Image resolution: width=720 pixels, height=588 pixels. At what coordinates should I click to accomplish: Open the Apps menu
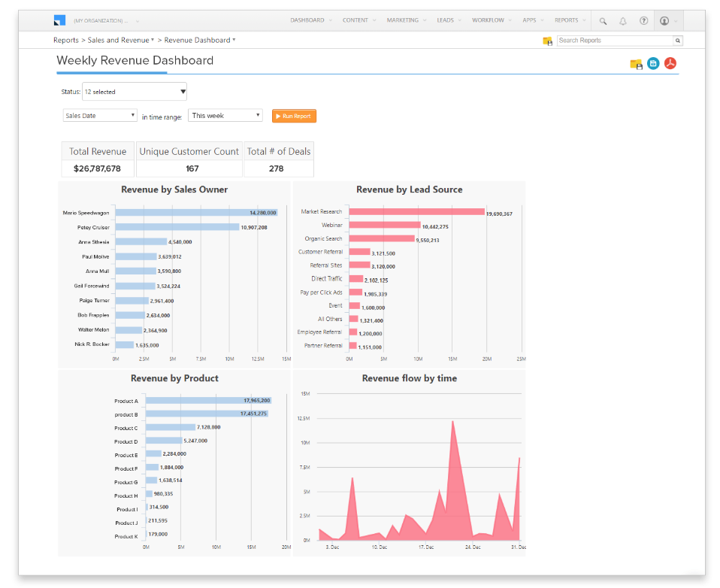point(533,20)
